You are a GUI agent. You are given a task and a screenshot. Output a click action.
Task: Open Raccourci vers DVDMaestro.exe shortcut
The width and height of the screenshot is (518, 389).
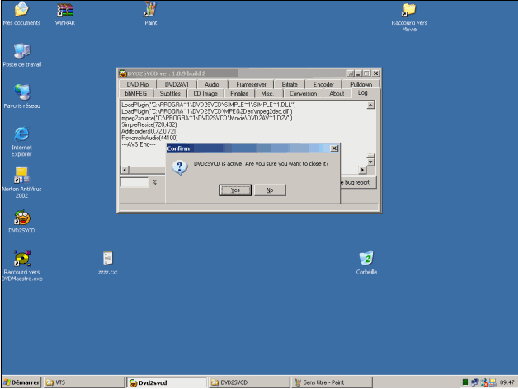22,258
